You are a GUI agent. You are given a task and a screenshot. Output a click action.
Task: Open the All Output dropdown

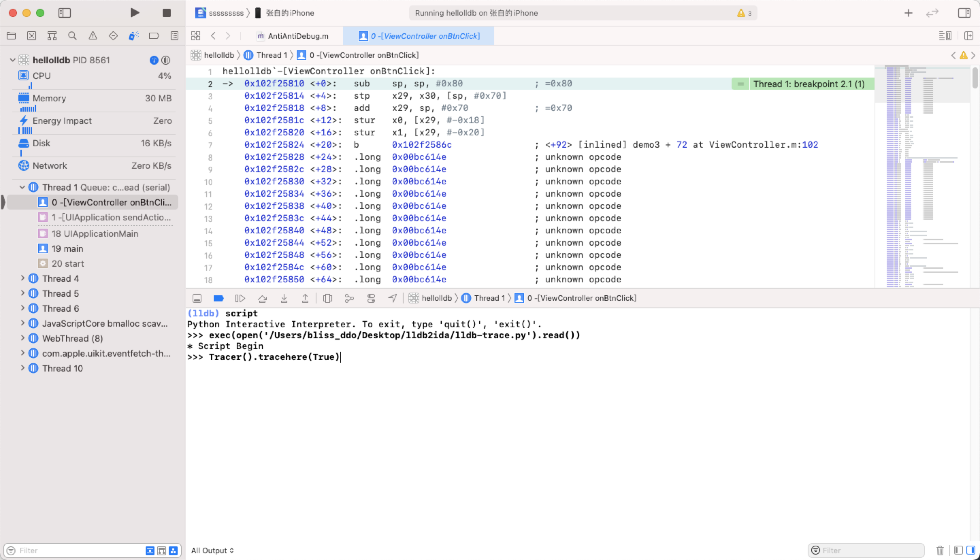(x=212, y=550)
